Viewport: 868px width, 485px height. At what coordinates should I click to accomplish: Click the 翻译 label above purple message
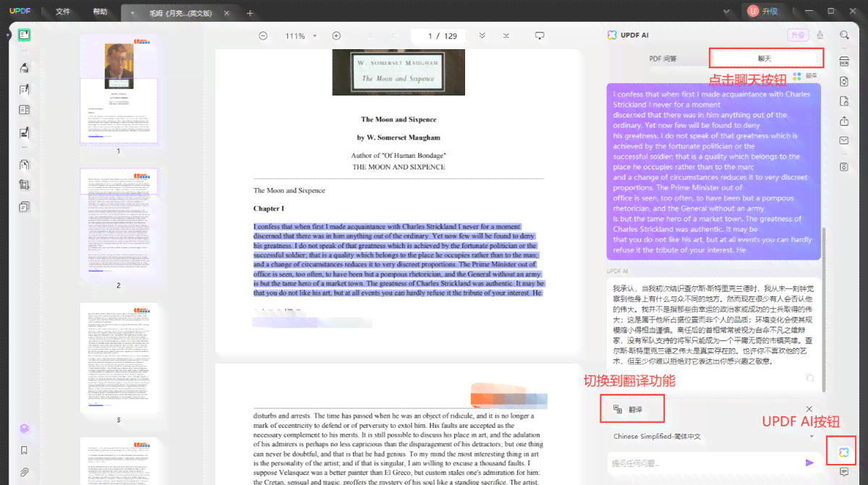pos(806,75)
